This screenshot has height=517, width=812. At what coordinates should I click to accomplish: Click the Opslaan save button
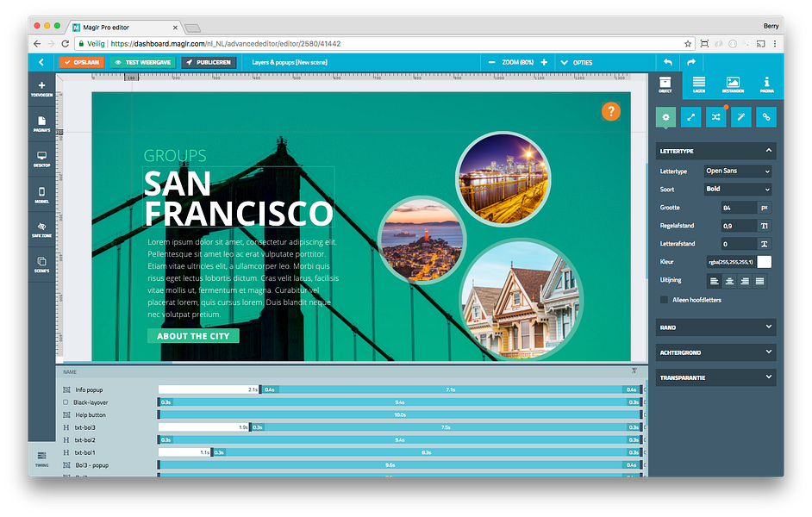tap(82, 62)
